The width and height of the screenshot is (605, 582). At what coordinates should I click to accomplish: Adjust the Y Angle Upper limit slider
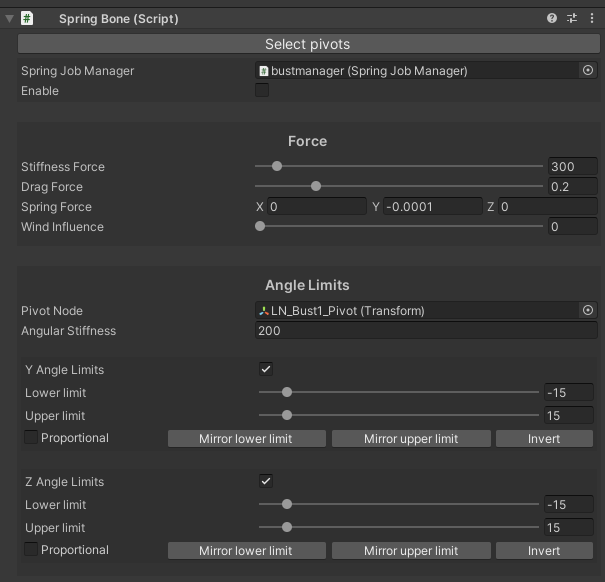tap(399, 415)
